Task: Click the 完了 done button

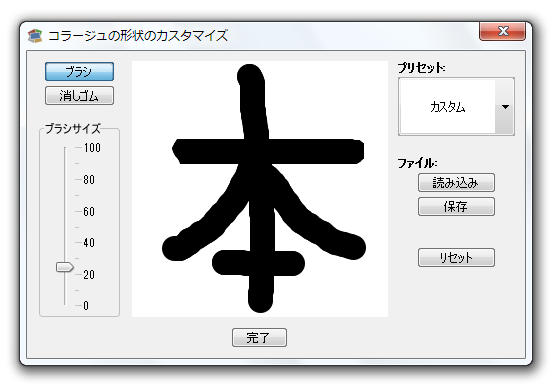Action: 259,338
